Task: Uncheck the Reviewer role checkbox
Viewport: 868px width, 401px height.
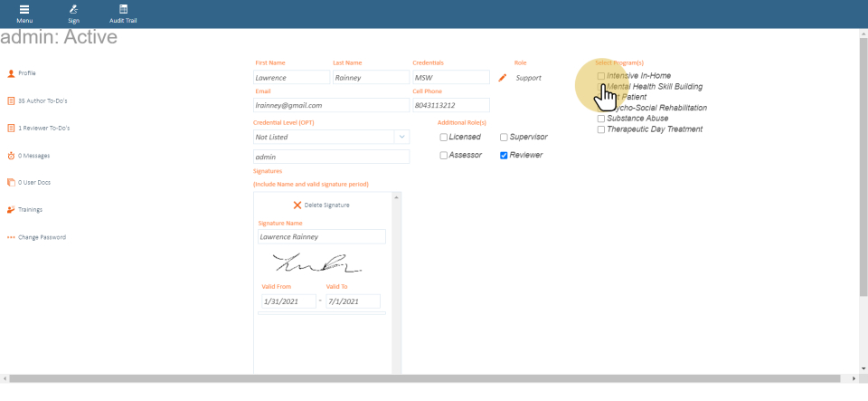Action: 504,156
